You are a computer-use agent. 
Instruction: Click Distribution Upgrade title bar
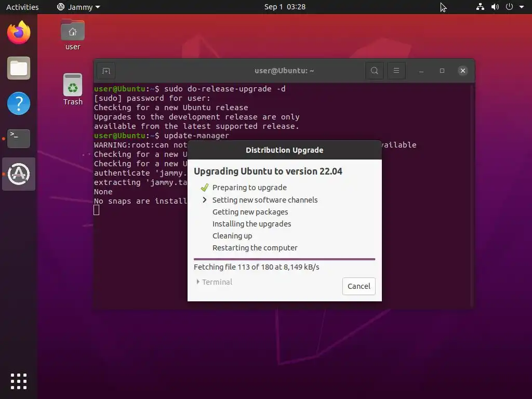[284, 150]
